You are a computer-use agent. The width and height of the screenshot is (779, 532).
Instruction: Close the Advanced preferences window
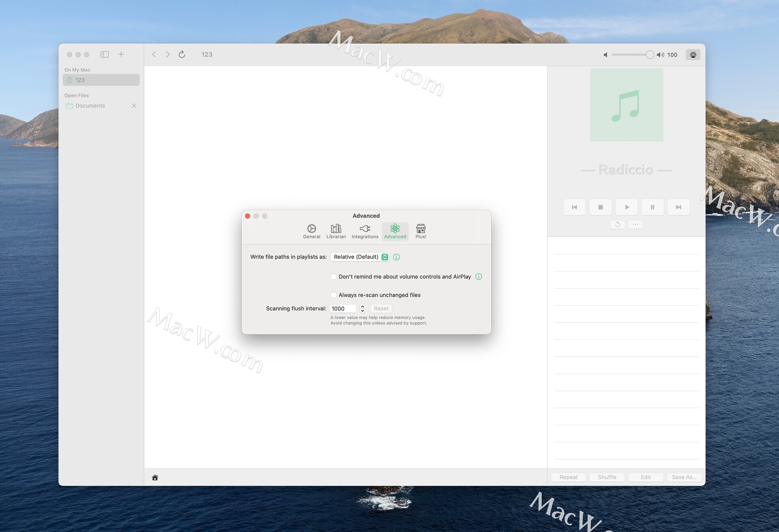(247, 216)
